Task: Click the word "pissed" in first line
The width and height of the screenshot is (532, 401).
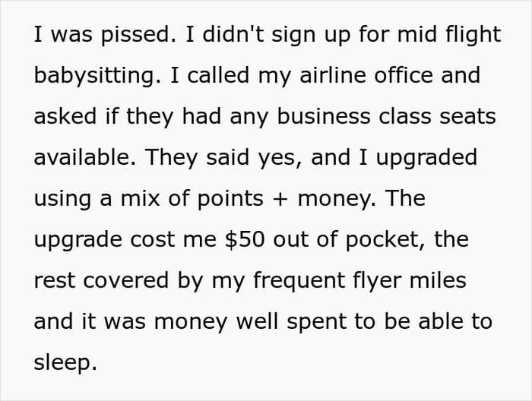Action: coord(136,35)
